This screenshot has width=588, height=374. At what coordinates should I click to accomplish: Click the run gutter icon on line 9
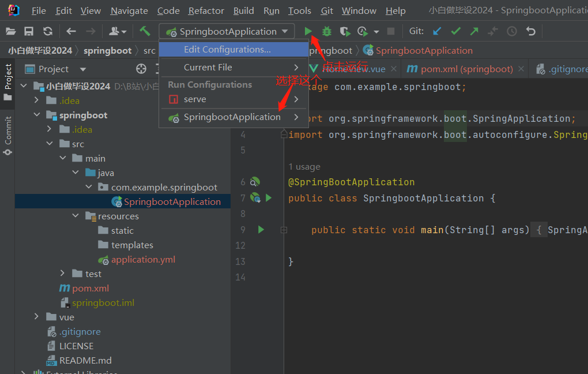[x=261, y=230]
